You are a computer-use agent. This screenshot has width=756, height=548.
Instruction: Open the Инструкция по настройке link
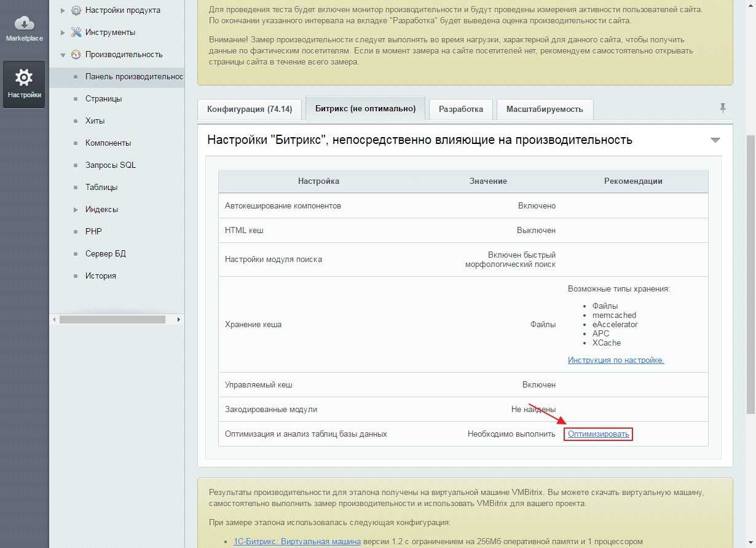615,360
